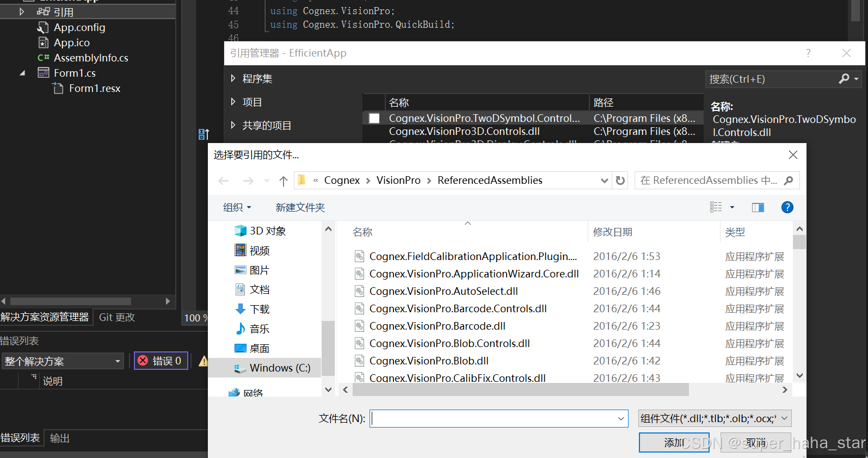Select Cognex.VisionPro3D.Controls.dll in reference list
Screen dimensions: 868x458
tap(464, 132)
